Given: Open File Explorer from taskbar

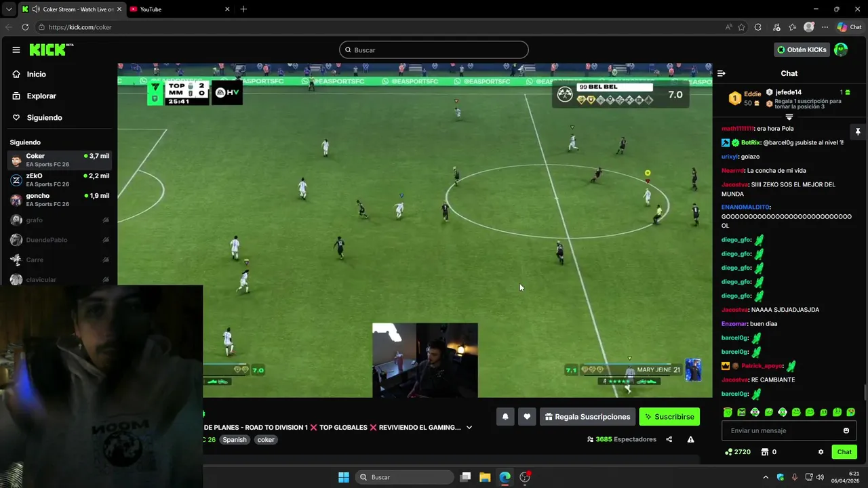Looking at the screenshot, I should tap(485, 477).
